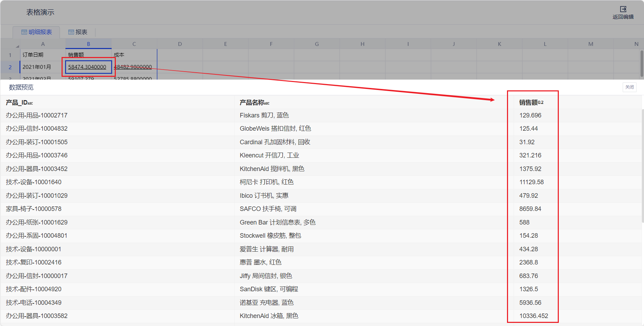644x326 pixels.
Task: Click the select-all corner triangle of the grid
Action: [x=17, y=46]
